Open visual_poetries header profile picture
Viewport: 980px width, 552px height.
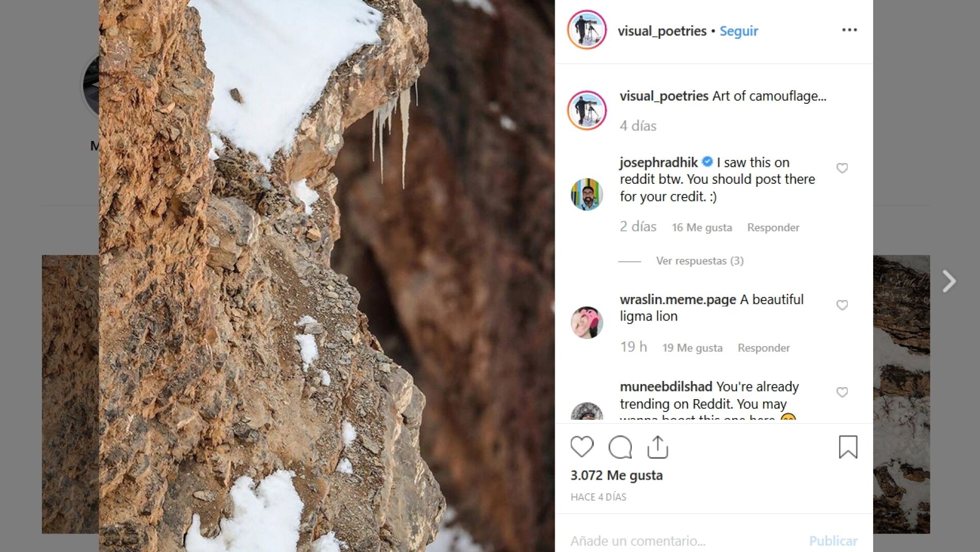point(587,30)
